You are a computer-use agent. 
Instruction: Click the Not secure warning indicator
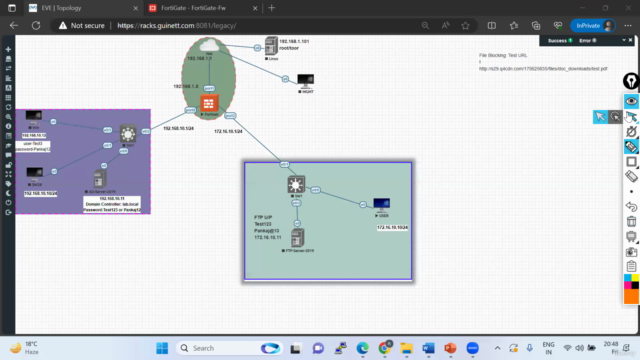pos(82,25)
